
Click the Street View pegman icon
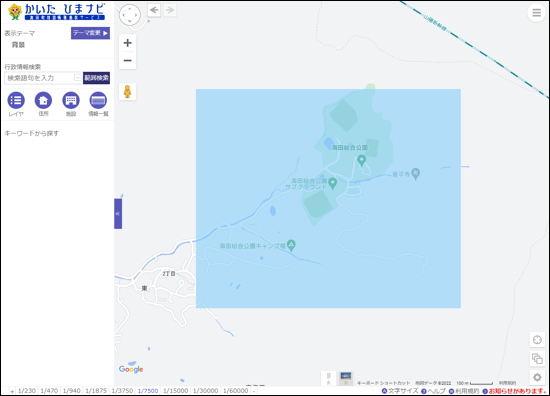point(127,92)
